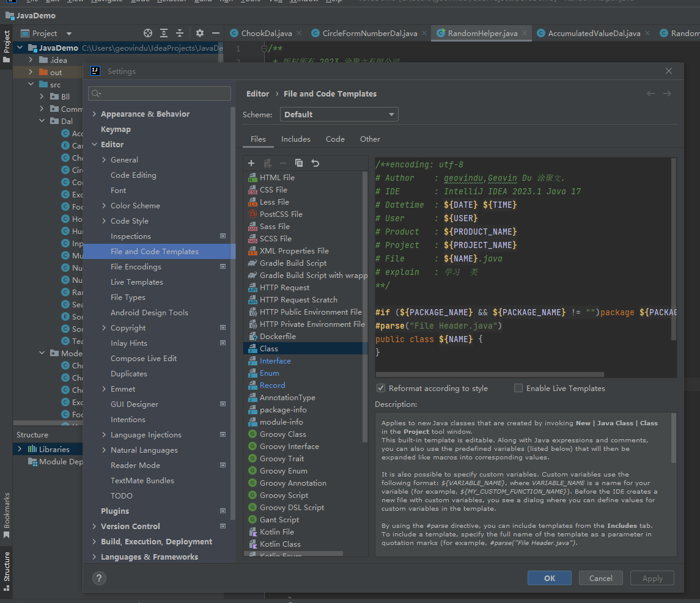Click the collapse all icon in Project panel
Image resolution: width=700 pixels, height=603 pixels.
click(180, 33)
